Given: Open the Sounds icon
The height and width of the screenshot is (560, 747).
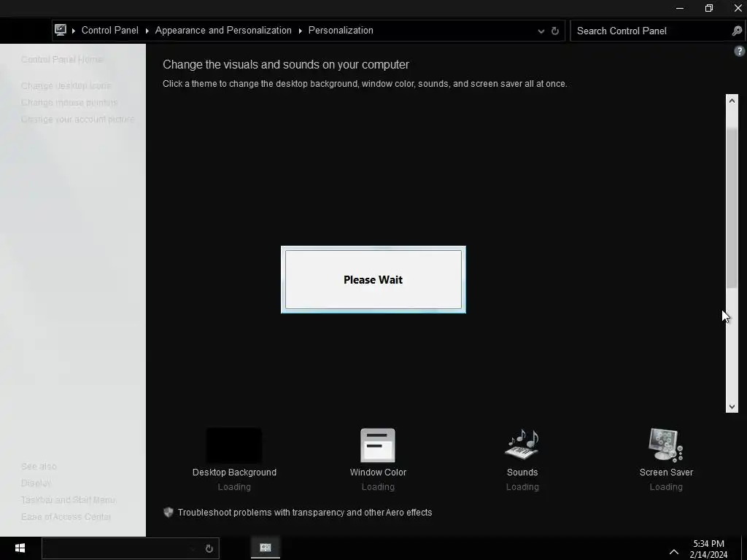Looking at the screenshot, I should (522, 444).
